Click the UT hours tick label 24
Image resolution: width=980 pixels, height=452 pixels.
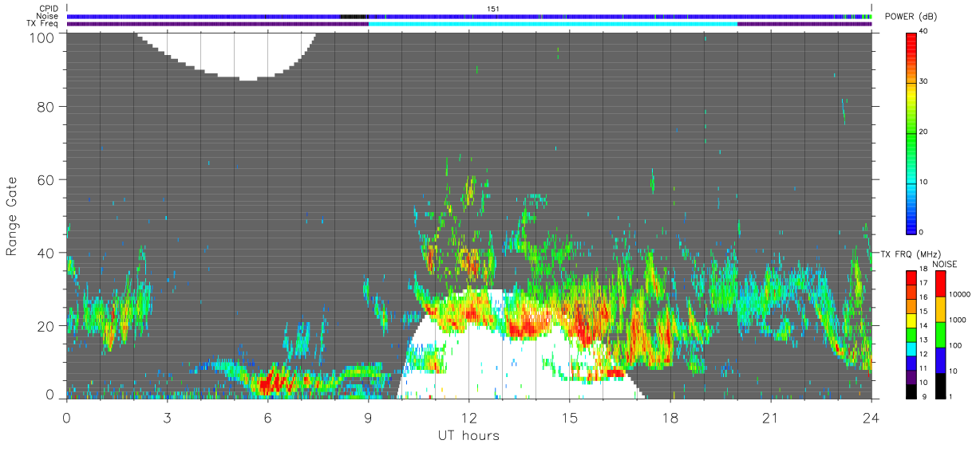[871, 417]
